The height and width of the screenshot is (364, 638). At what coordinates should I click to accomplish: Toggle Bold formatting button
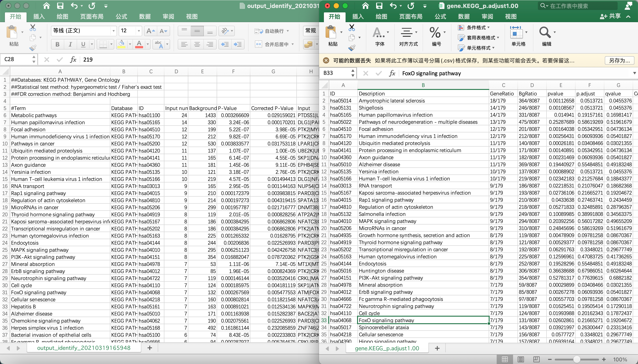tap(58, 44)
